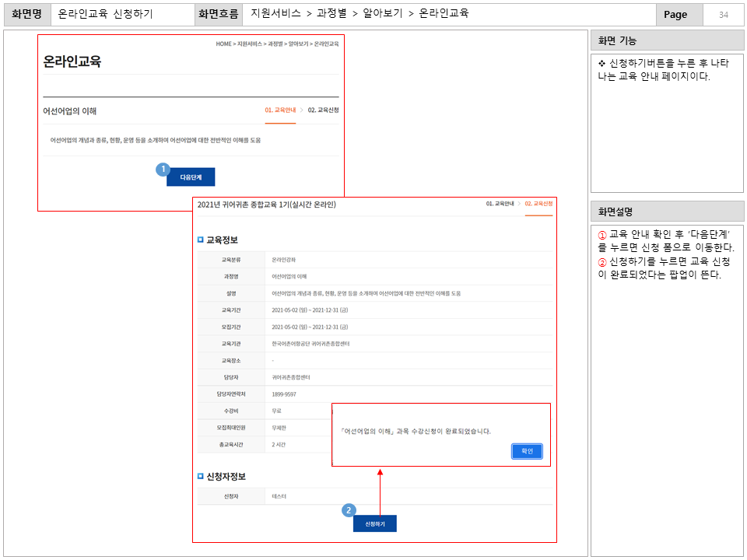The width and height of the screenshot is (747, 560).
Task: Select the 01. 교육안내 tab
Action: [x=280, y=109]
